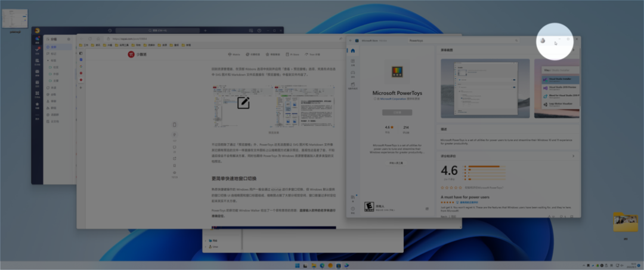Open the taskbar clock and date

click(x=633, y=265)
